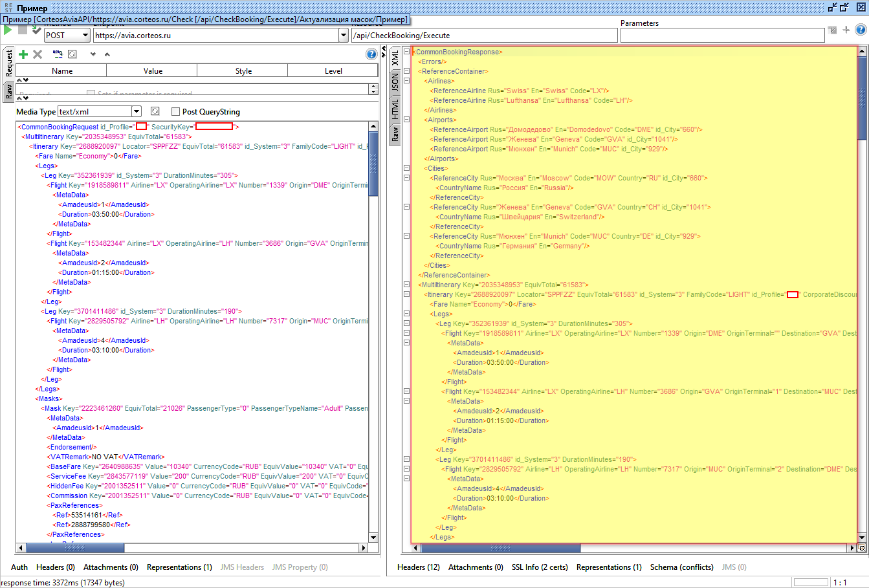Open response Headers (12) panel
869x588 pixels.
point(418,567)
